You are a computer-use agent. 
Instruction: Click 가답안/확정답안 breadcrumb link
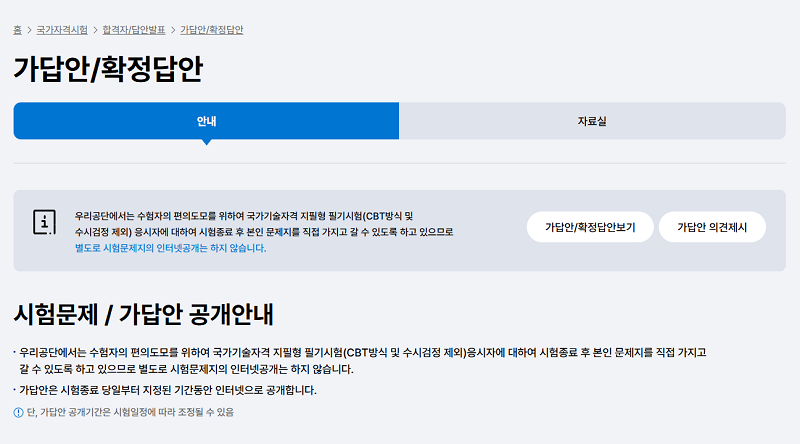(212, 30)
